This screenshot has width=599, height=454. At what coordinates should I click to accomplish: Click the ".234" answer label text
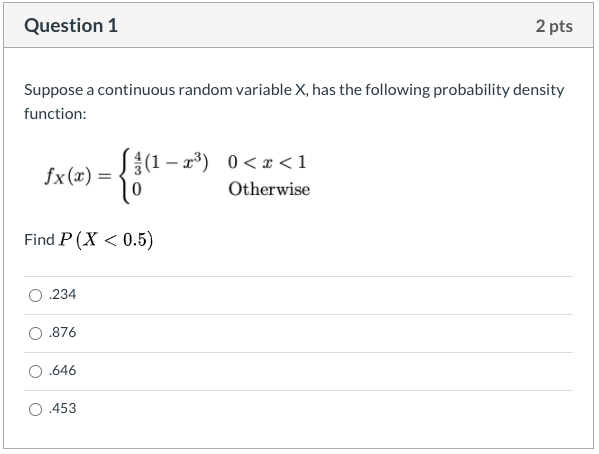[x=63, y=294]
